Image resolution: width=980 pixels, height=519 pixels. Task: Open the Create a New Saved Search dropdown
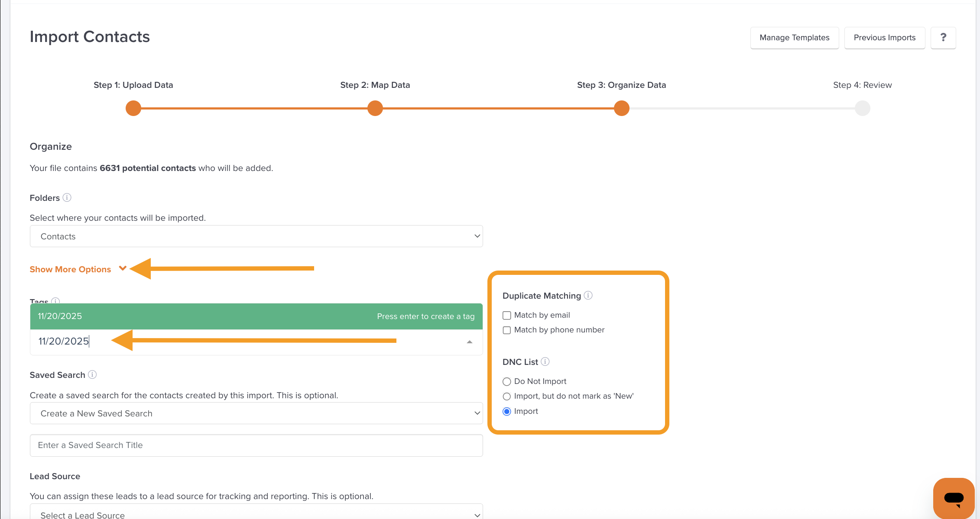[x=256, y=413]
